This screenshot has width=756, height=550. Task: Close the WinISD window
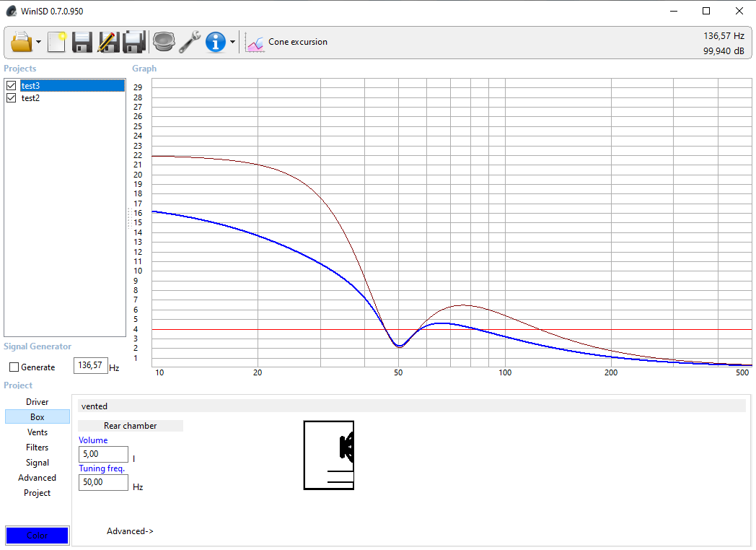click(x=739, y=11)
